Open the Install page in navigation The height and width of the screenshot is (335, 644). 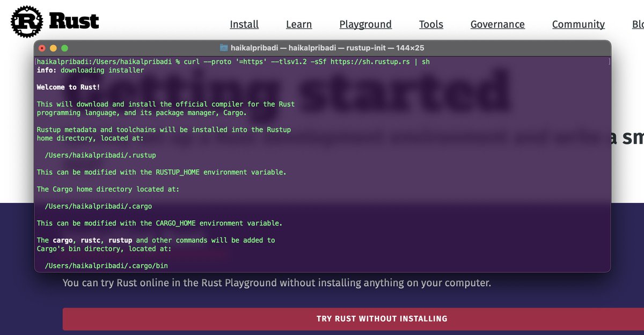pos(244,24)
